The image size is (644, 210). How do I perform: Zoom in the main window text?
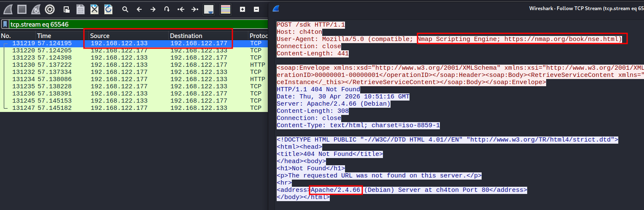[x=243, y=9]
